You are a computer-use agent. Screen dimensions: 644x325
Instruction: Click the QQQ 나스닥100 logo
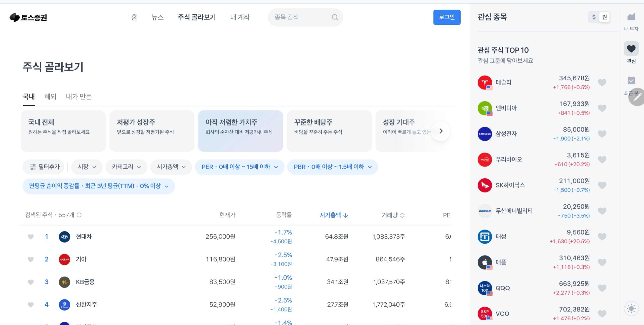click(485, 288)
